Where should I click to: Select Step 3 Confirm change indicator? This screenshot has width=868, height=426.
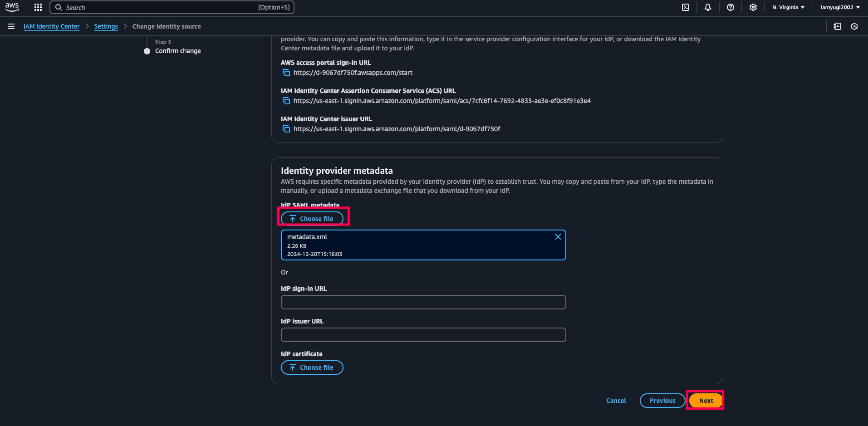(147, 51)
